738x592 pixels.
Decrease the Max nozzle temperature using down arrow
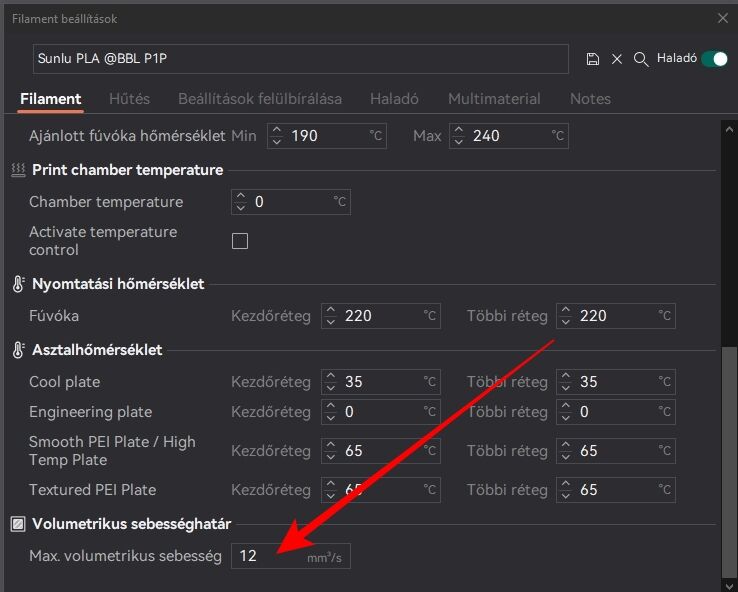point(458,141)
